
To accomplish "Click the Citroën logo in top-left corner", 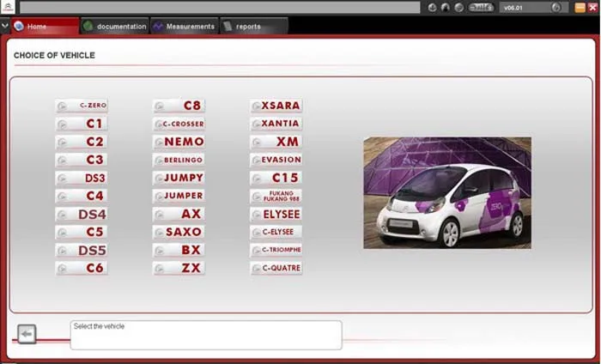I will (x=8, y=7).
